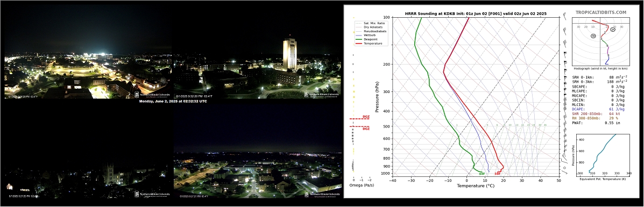Image resolution: width=644 pixels, height=207 pixels.
Task: Click the Northern Illinois University logo on tower cam
Action: click(322, 94)
